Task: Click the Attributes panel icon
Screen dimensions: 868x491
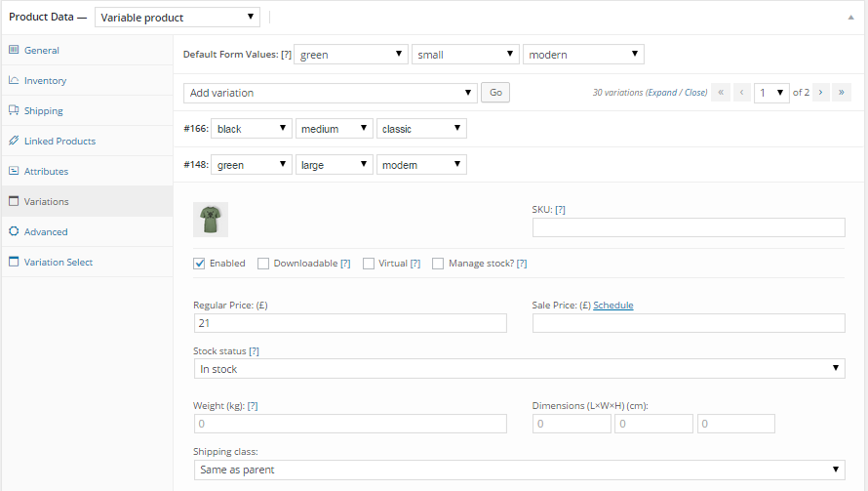Action: [14, 171]
